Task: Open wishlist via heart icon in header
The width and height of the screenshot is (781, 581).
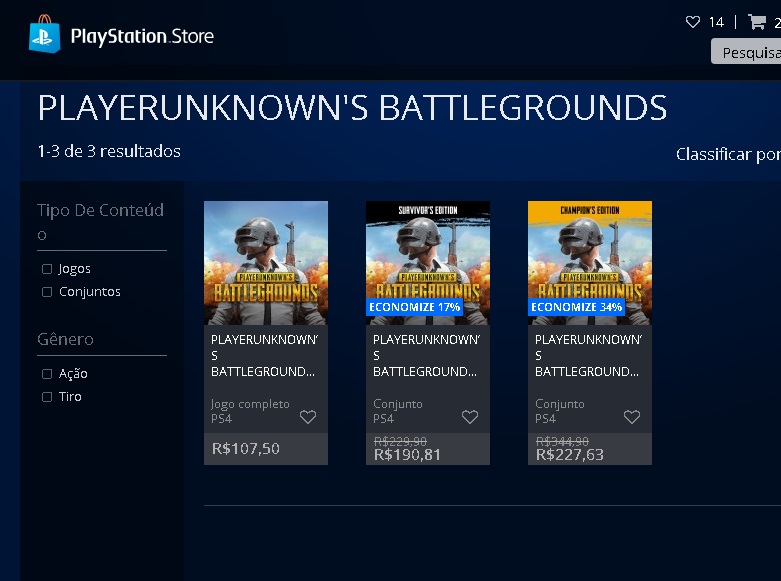Action: 693,22
